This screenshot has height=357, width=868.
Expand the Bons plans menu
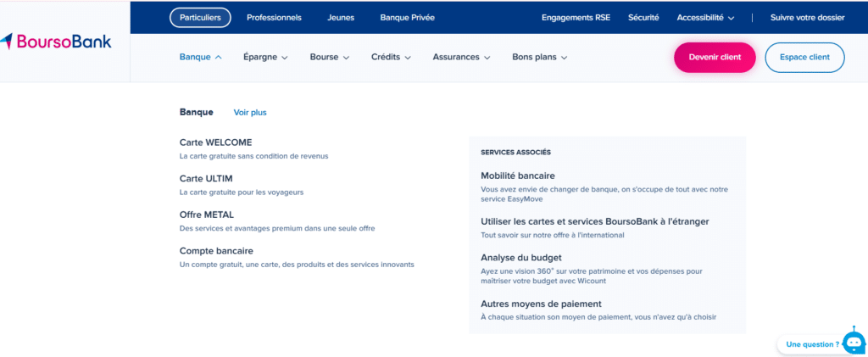click(539, 58)
